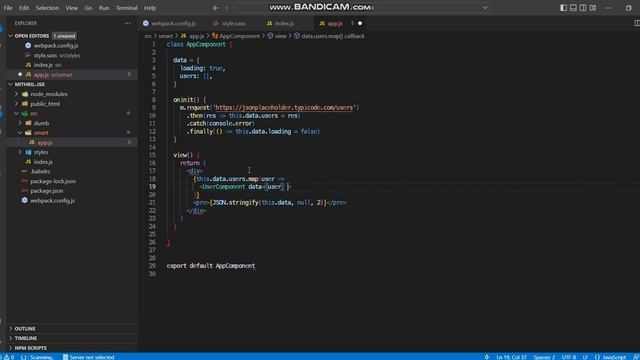This screenshot has width=640, height=360.
Task: Select app.js src\smart in Open Editors
Action: (53, 75)
